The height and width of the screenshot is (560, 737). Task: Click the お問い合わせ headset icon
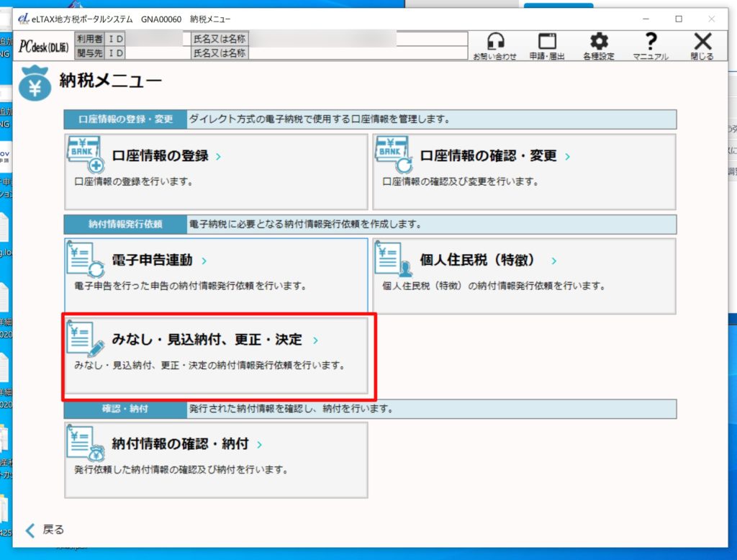(494, 42)
